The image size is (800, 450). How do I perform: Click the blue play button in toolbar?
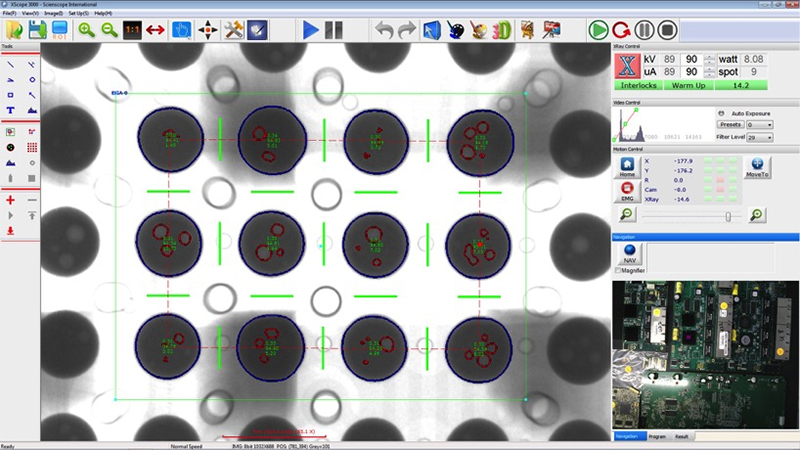point(311,29)
